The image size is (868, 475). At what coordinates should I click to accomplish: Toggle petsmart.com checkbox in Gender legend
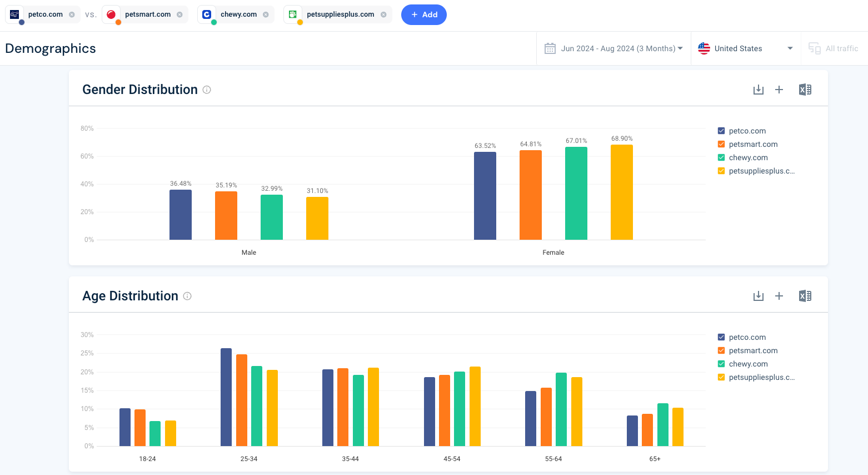[721, 144]
